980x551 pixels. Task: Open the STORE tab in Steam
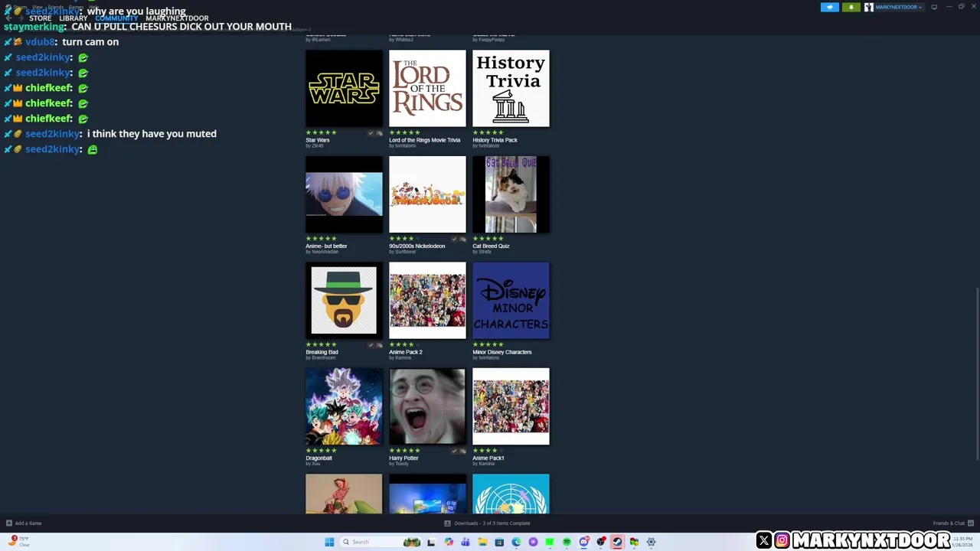pos(41,18)
